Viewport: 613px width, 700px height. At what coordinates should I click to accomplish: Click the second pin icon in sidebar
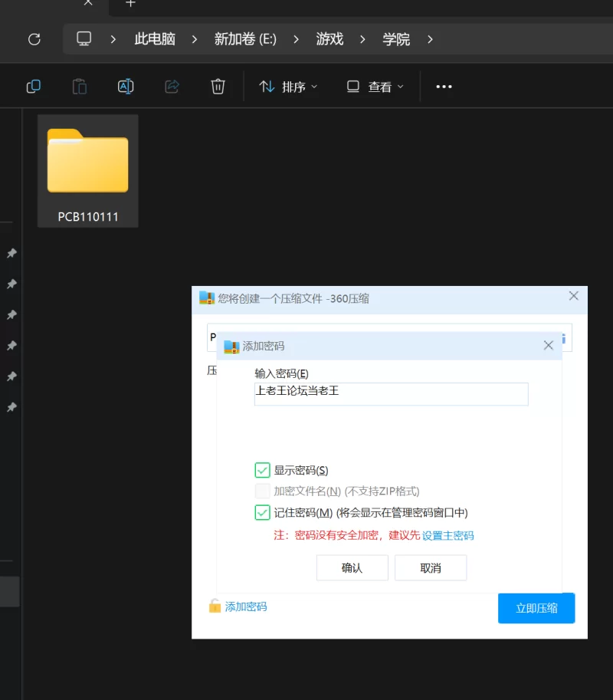tap(12, 284)
